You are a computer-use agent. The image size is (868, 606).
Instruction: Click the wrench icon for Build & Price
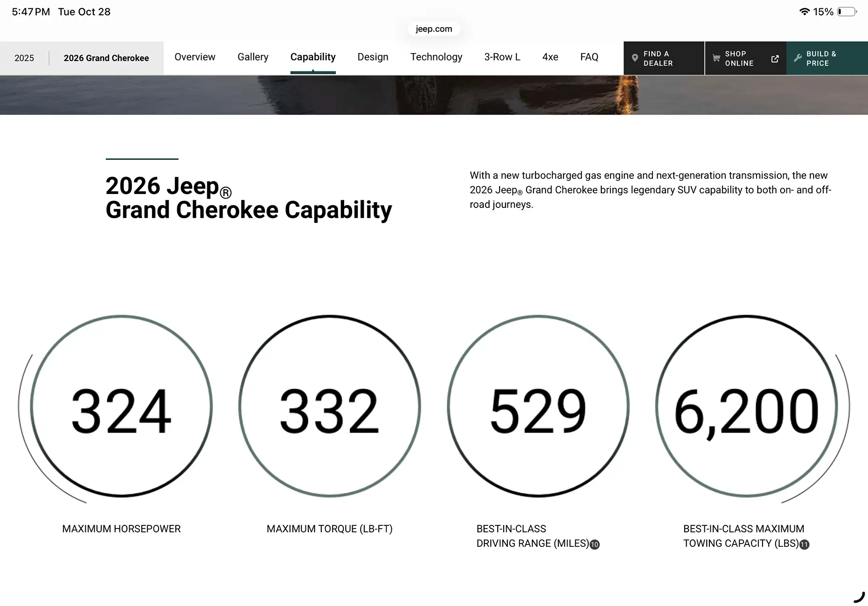(x=798, y=58)
